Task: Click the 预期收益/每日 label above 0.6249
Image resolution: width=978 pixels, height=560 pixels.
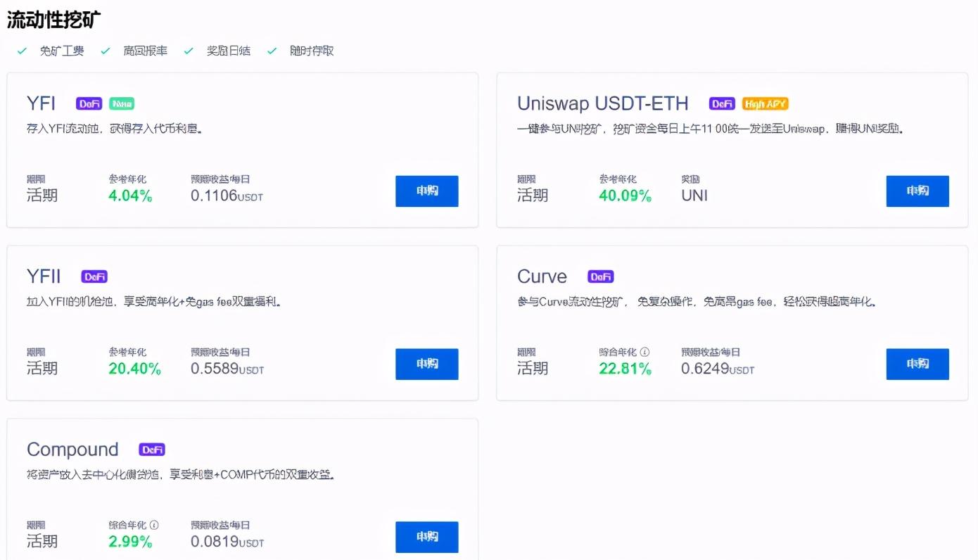Action: (711, 352)
